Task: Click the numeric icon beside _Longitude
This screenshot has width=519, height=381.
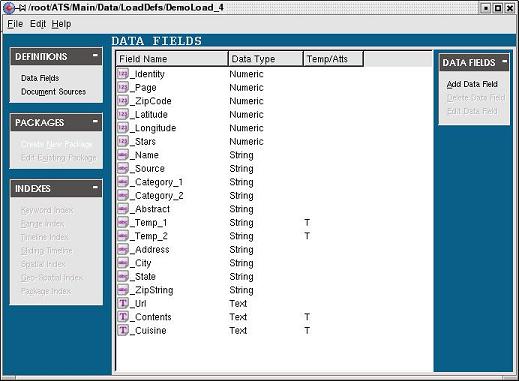Action: [x=123, y=128]
